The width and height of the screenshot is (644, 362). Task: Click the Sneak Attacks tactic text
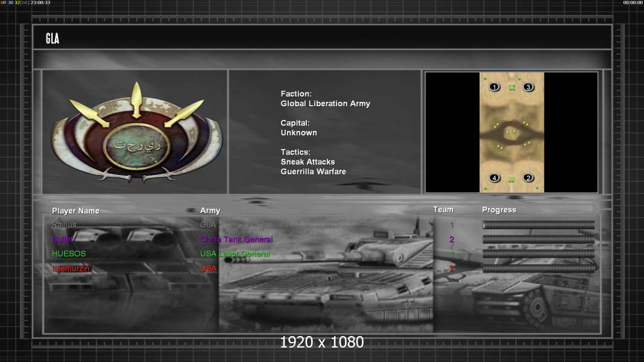308,162
